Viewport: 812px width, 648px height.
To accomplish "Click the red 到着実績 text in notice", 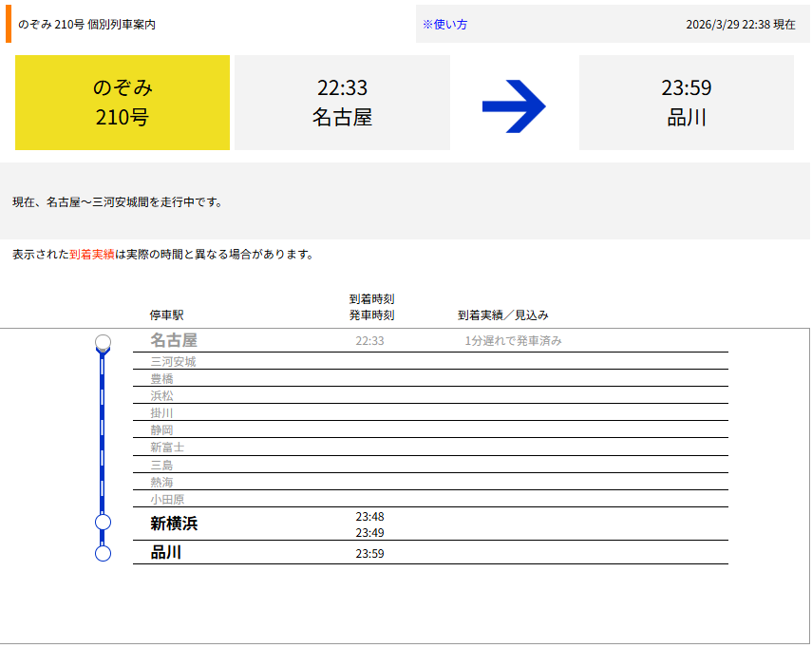I will 92,255.
